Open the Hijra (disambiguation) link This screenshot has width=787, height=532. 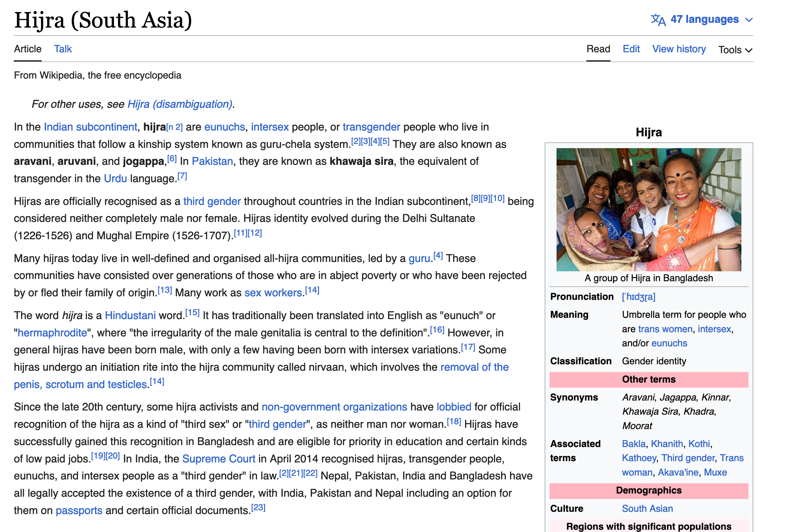180,104
